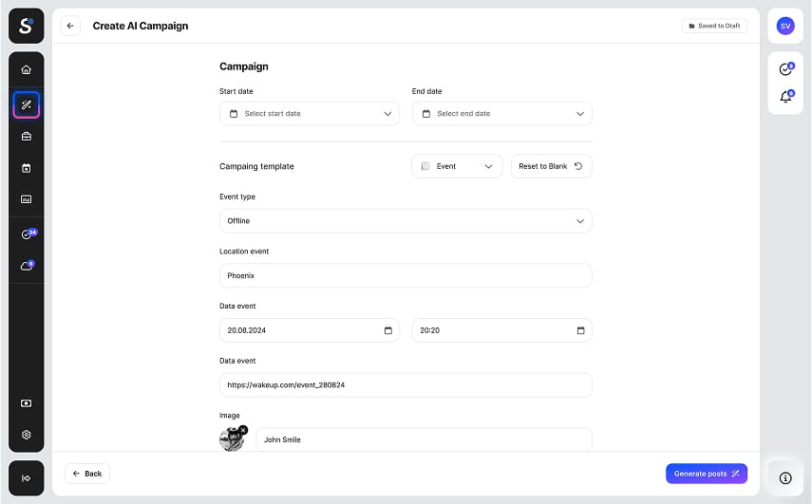Open the Select start date dropdown
Image resolution: width=812 pixels, height=504 pixels.
click(x=310, y=114)
